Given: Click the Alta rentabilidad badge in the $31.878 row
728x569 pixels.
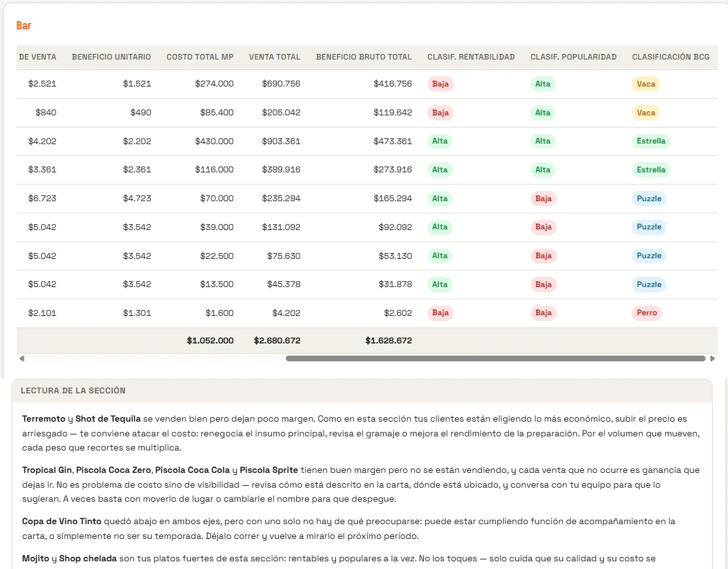Looking at the screenshot, I should [440, 284].
